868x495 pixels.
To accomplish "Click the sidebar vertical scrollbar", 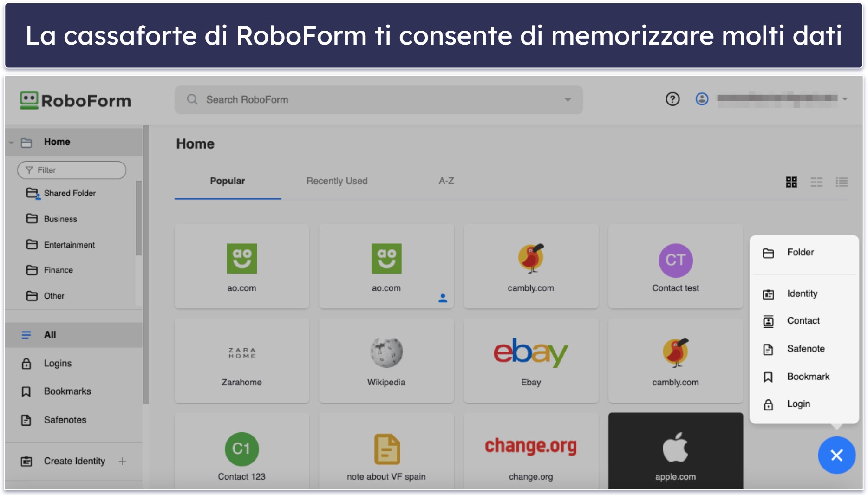I will coord(146,265).
